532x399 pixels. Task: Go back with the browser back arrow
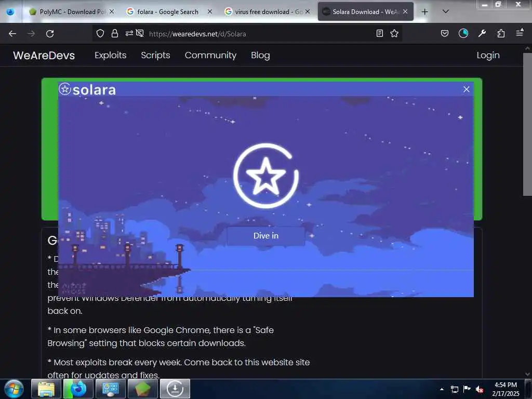(12, 34)
